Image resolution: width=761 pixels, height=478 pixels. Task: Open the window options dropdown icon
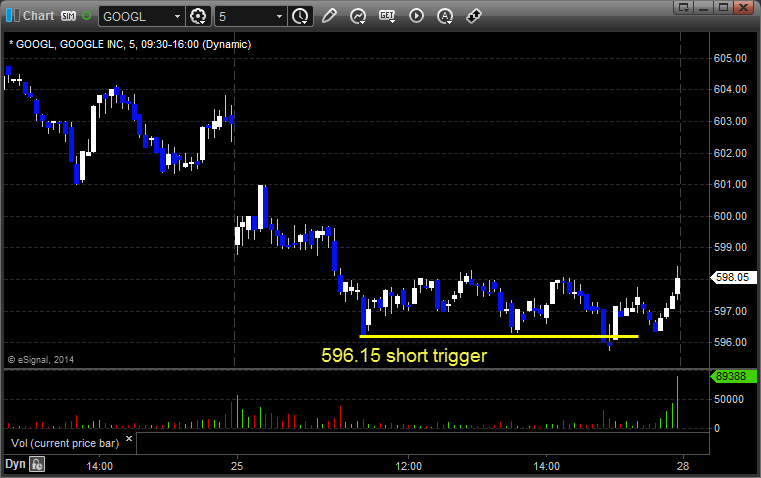(684, 7)
